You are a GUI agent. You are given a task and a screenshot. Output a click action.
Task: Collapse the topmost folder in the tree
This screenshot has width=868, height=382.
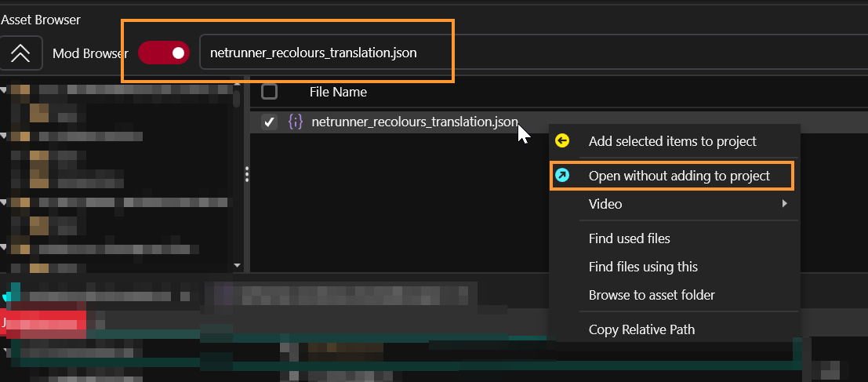5,89
